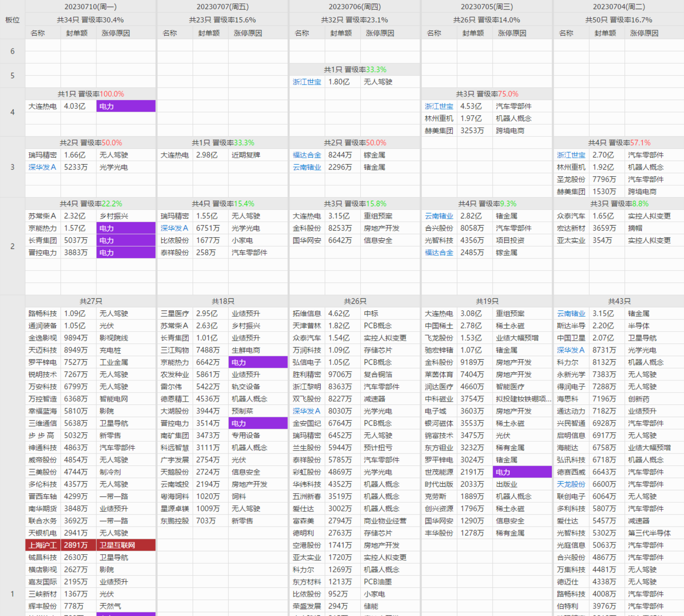684x616 pixels.
Task: Open 云南锗业 link with 2296万 封单额
Action: tap(307, 167)
